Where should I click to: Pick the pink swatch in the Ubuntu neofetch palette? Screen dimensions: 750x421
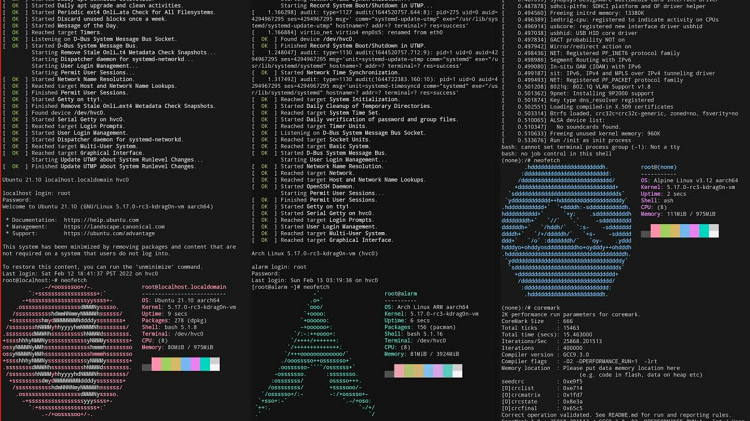[x=156, y=364]
